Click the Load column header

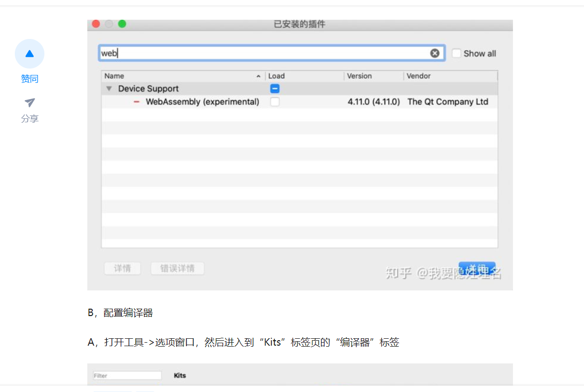click(276, 76)
